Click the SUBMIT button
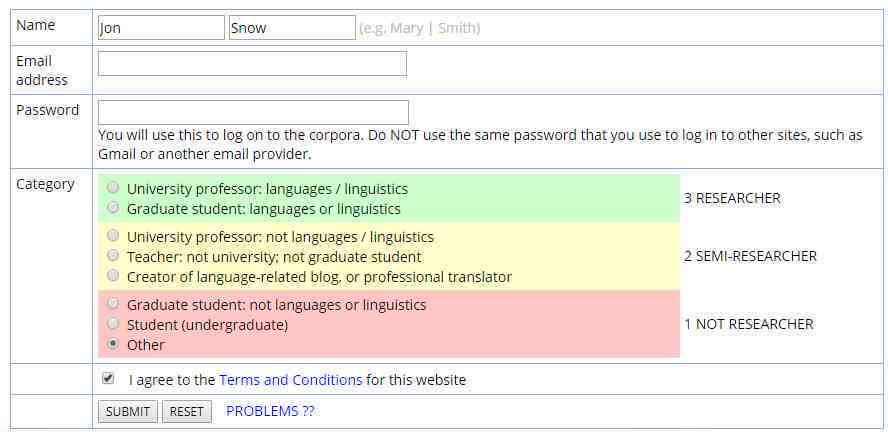Viewport: 888px width, 432px height. [x=128, y=412]
